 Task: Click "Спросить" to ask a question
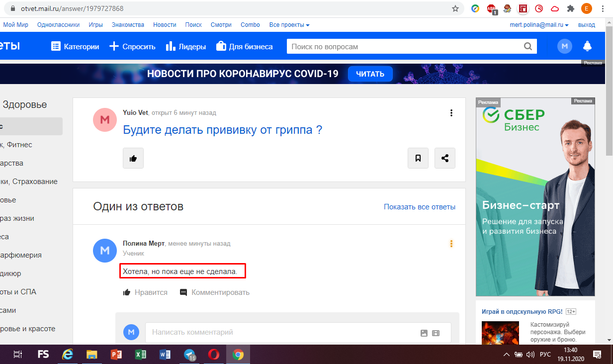click(132, 47)
